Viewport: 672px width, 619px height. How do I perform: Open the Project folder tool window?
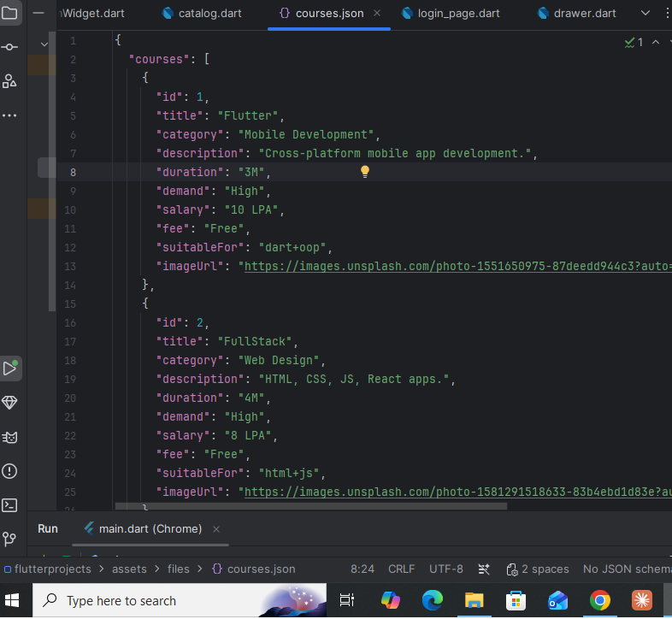click(9, 13)
